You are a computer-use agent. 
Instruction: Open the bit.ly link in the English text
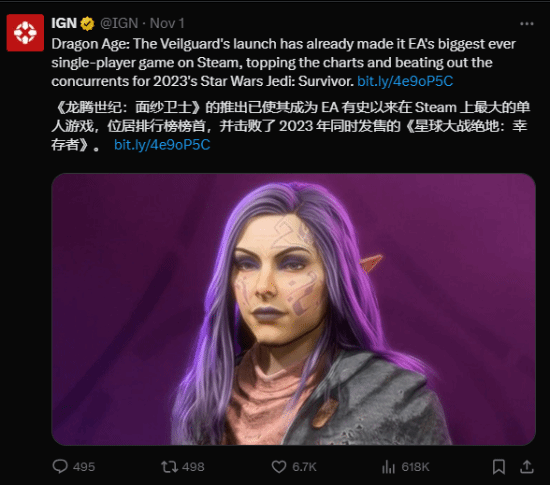click(405, 81)
